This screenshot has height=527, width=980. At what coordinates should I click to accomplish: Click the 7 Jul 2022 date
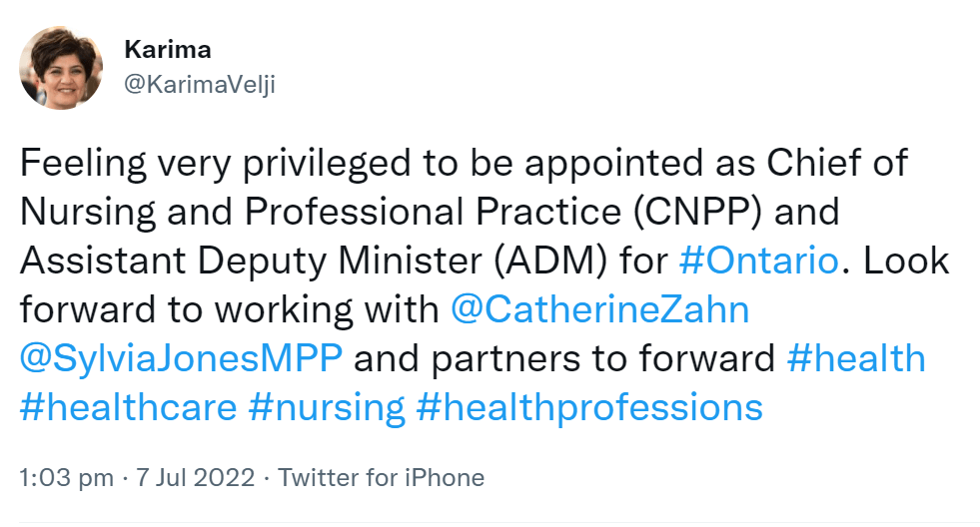coord(194,478)
